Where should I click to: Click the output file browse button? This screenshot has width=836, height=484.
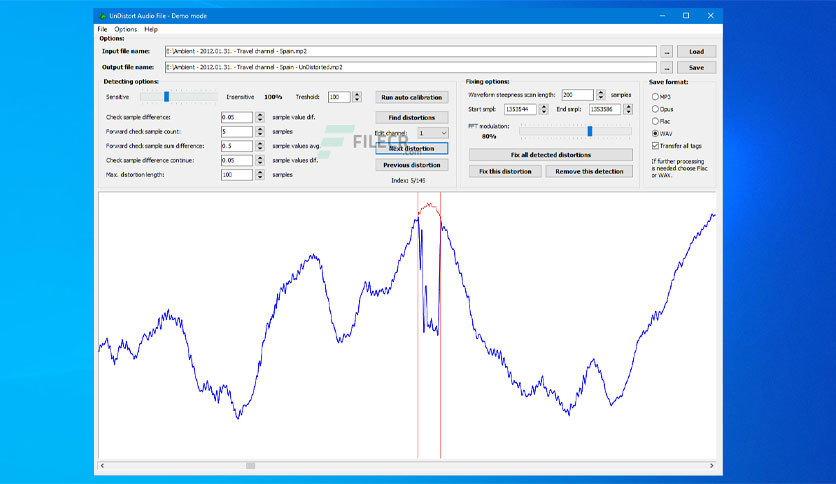[666, 68]
